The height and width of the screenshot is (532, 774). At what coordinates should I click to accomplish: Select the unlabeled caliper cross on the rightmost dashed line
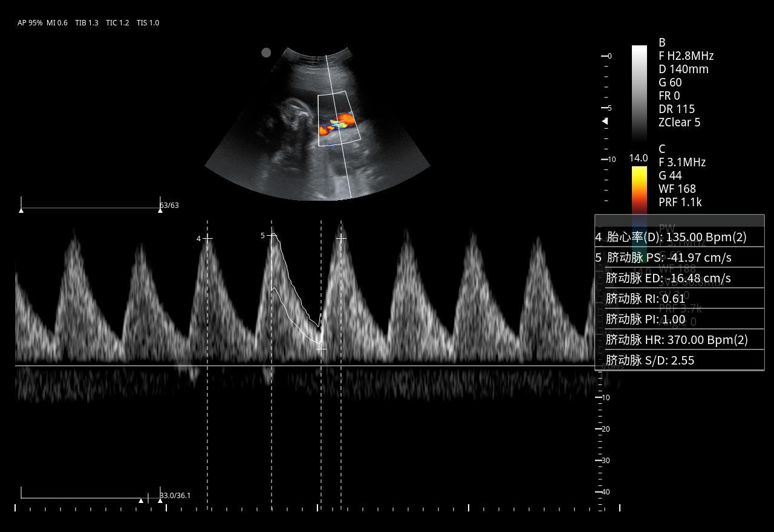[x=341, y=238]
